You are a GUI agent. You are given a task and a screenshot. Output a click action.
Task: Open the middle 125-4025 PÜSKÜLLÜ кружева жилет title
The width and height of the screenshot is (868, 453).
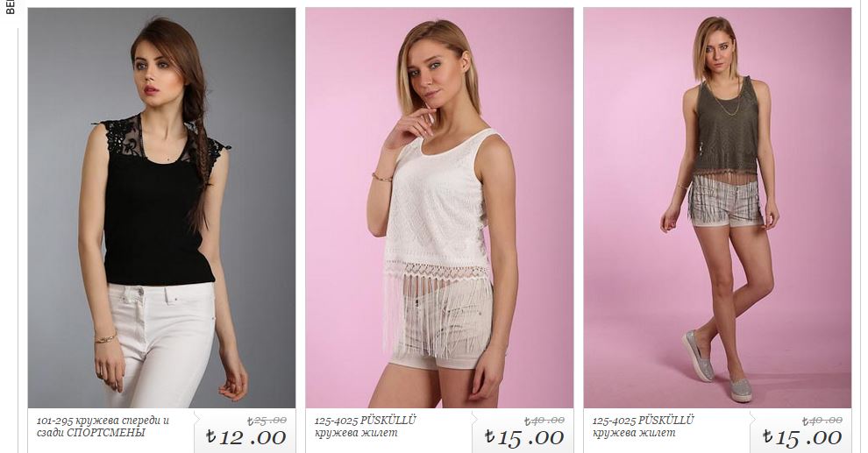pos(366,427)
